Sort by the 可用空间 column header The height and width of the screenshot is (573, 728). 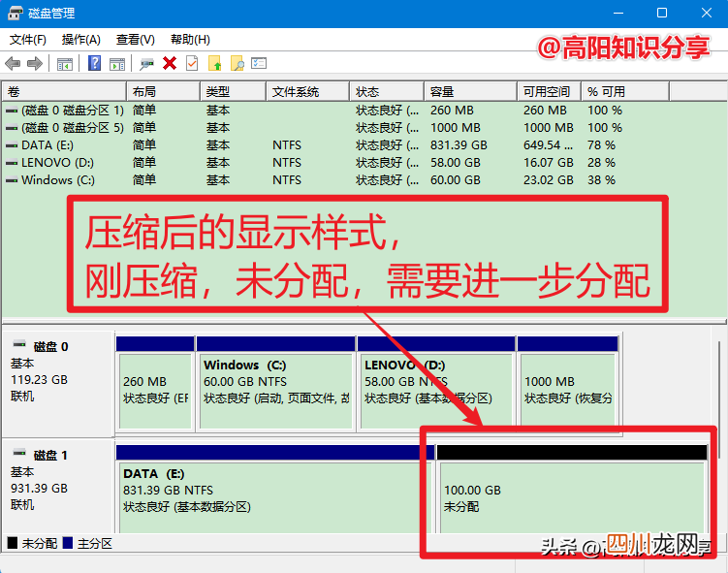(549, 91)
